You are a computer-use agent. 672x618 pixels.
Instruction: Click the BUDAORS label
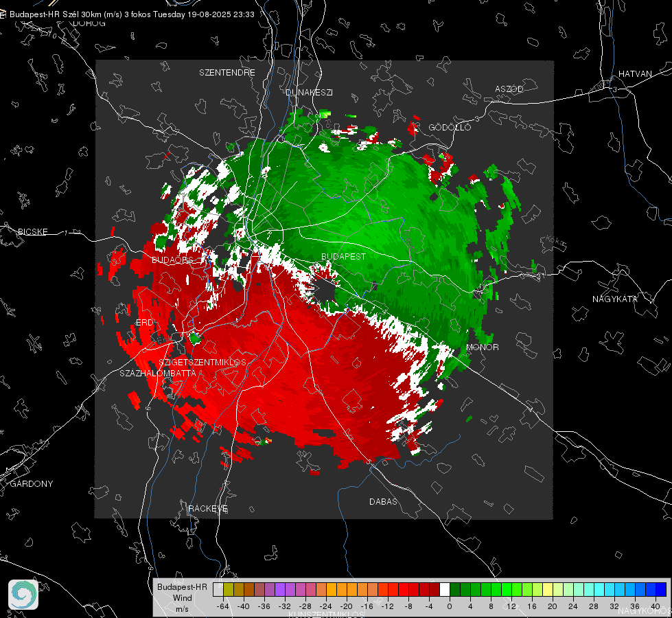click(172, 260)
